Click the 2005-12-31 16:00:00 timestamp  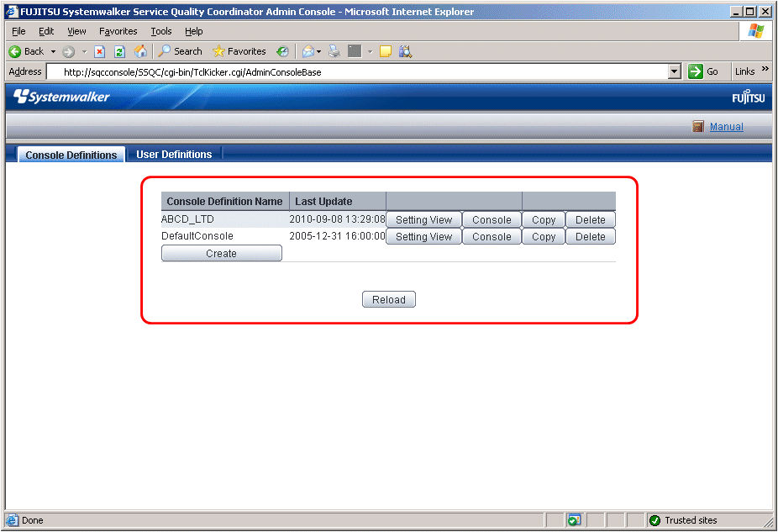point(337,235)
